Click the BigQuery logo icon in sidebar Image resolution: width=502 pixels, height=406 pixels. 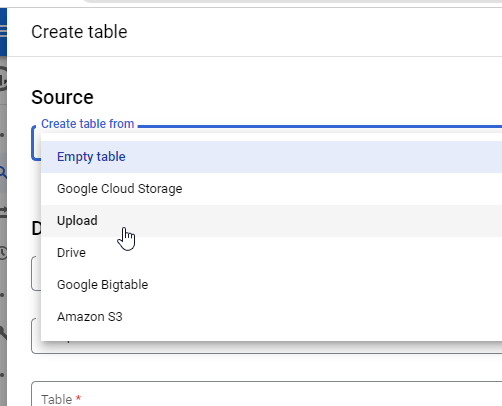[3, 79]
